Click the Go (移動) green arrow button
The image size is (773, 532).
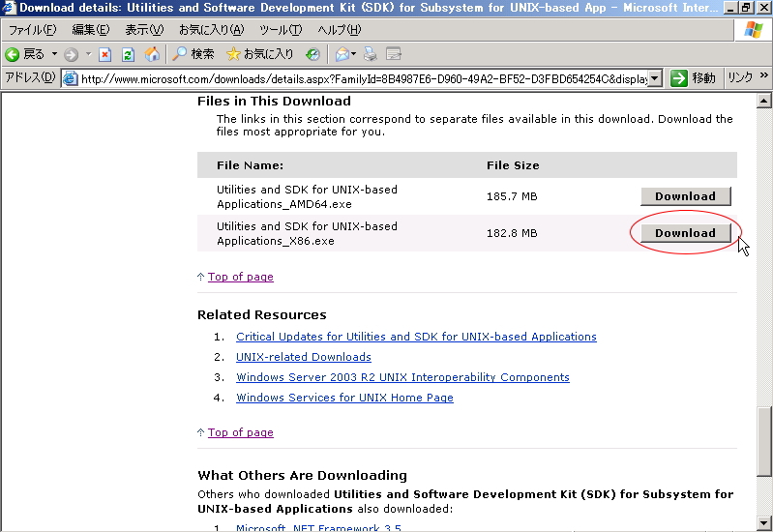tap(693, 78)
